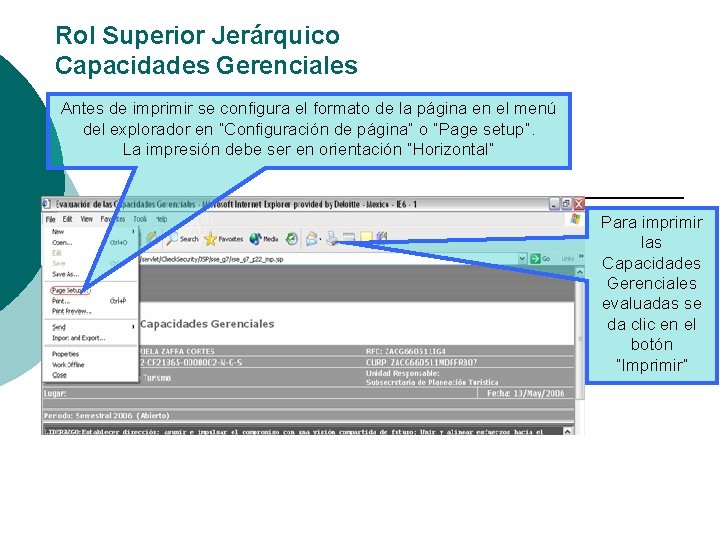Click the 'Fecha: 13/May/2006' cell
Viewport: 720px width, 540px height.
(525, 393)
